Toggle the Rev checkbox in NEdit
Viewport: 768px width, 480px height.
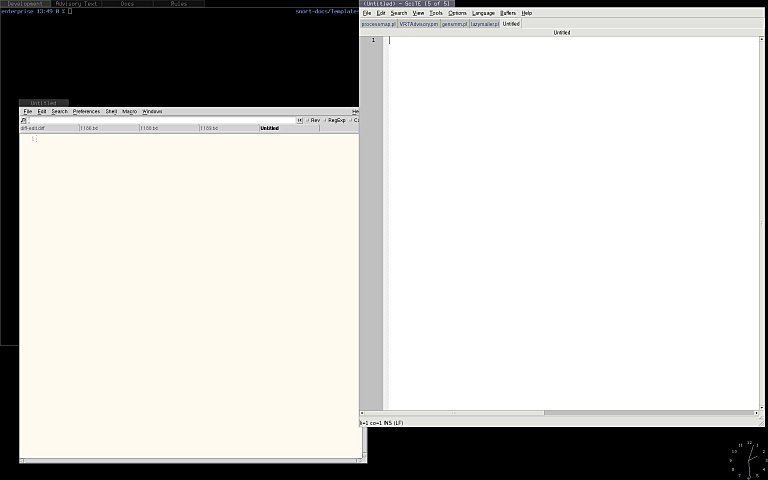click(313, 120)
